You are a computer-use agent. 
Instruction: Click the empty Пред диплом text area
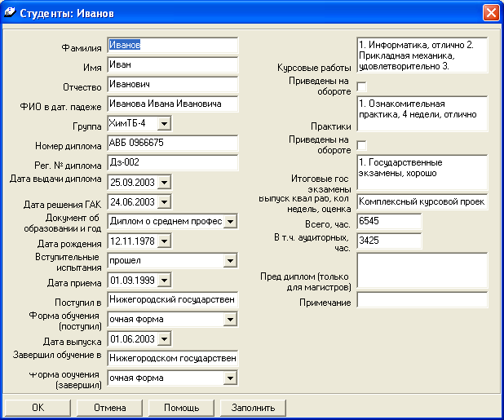coord(422,271)
